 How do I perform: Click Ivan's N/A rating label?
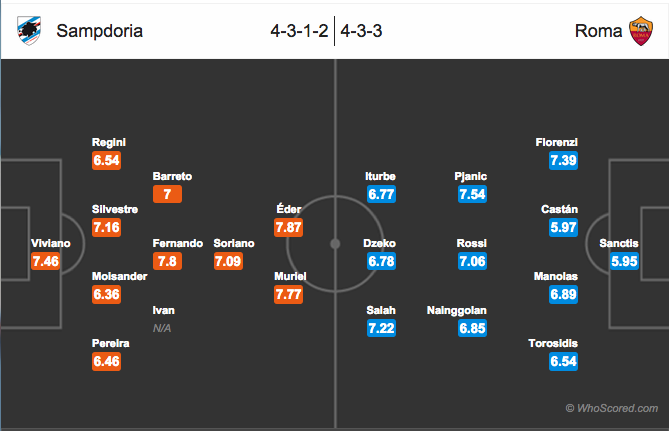click(x=162, y=328)
